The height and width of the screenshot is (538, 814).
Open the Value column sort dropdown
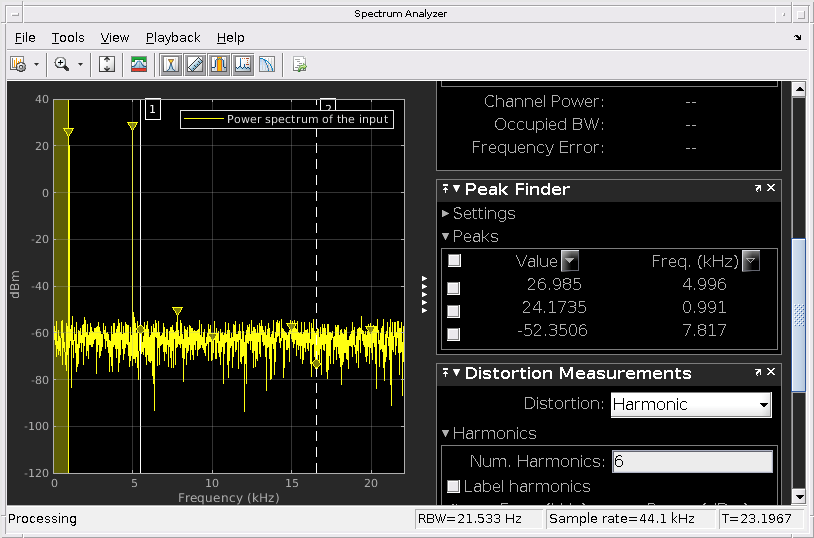point(569,261)
